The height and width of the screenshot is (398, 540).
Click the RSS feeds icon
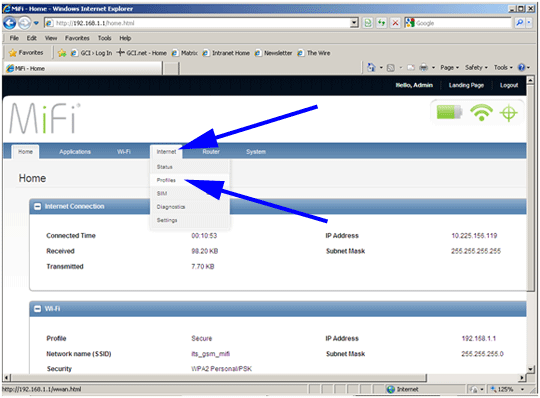[x=391, y=68]
